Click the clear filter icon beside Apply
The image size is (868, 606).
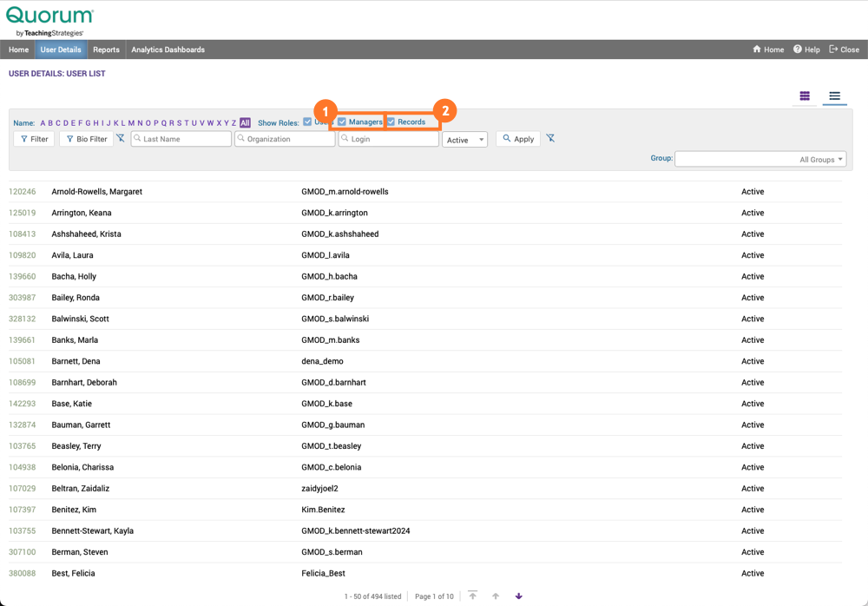(550, 139)
